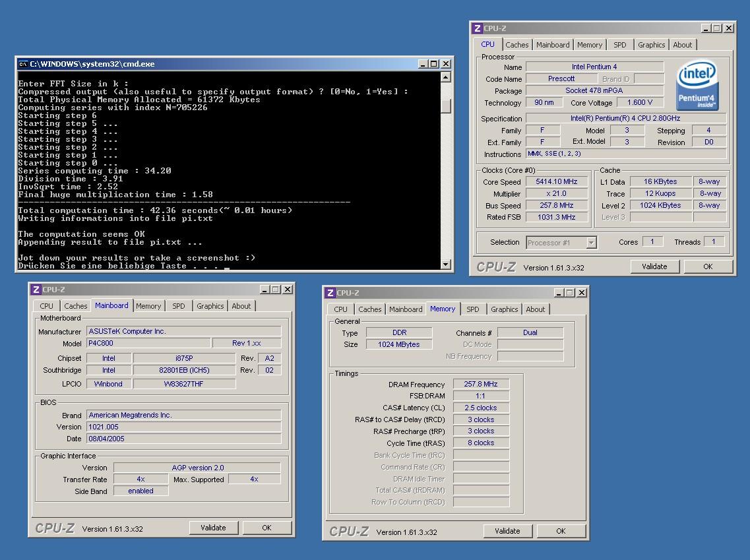This screenshot has width=750, height=560.
Task: Open Graphics tab in top-right CPU-Z window
Action: point(652,45)
